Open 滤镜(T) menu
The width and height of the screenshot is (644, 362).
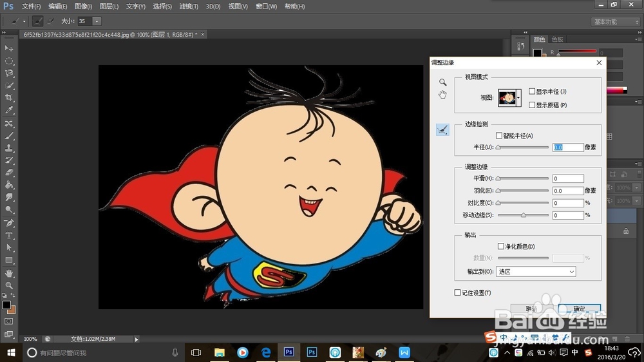click(189, 6)
